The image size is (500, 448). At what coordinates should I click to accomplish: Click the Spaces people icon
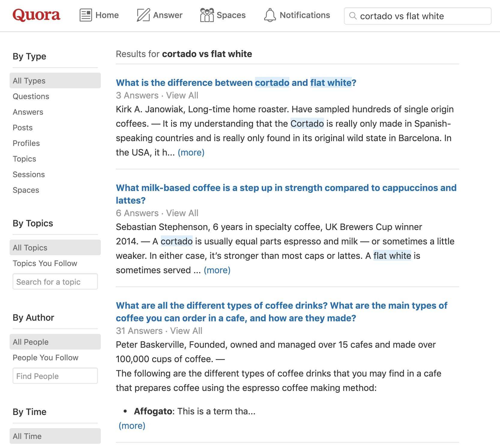207,15
